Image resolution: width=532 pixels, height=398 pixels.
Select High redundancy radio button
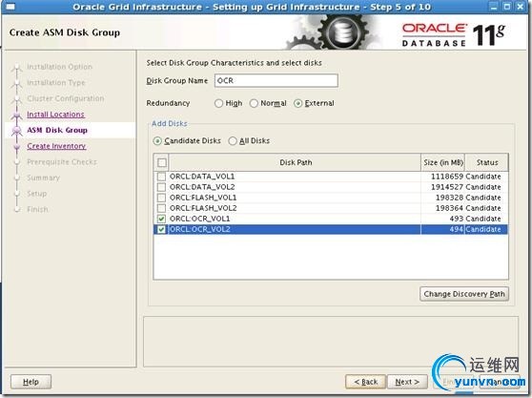219,103
